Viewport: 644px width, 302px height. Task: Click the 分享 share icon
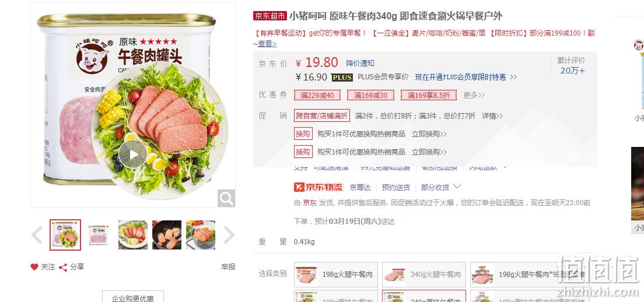(x=63, y=268)
